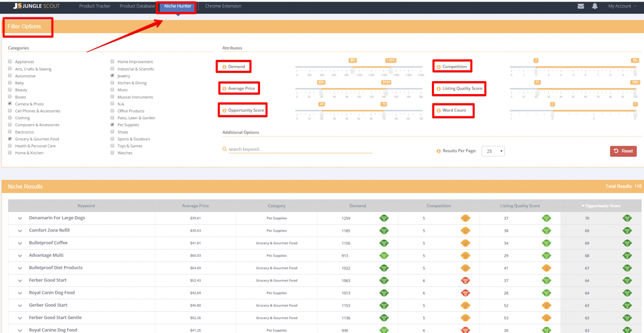Sort results by Category column header
Image resolution: width=644 pixels, height=333 pixels.
[x=276, y=206]
